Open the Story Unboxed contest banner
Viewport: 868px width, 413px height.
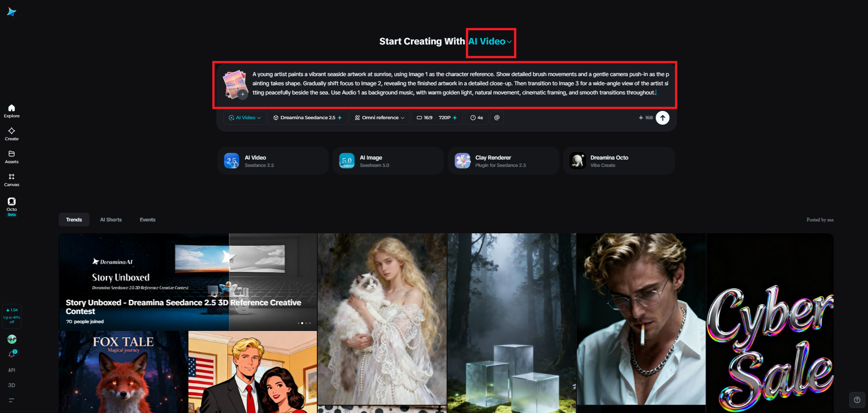click(x=188, y=282)
